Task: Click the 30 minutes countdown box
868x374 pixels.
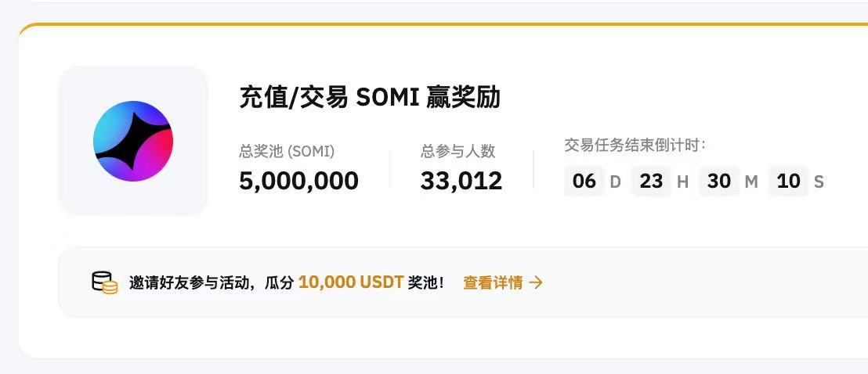Action: pyautogui.click(x=719, y=181)
